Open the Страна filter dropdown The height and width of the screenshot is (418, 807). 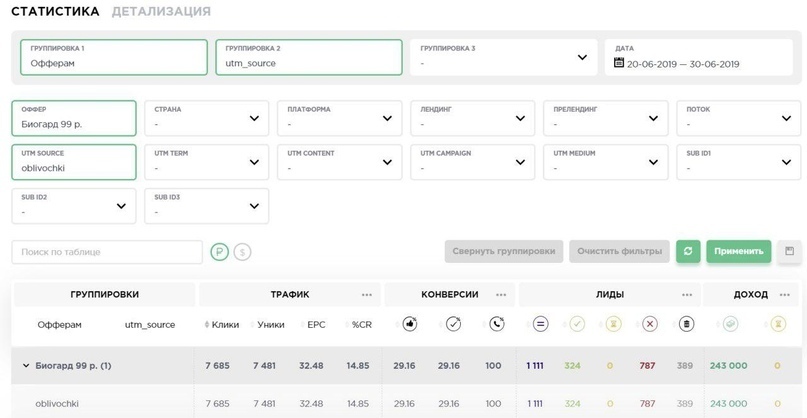click(207, 118)
